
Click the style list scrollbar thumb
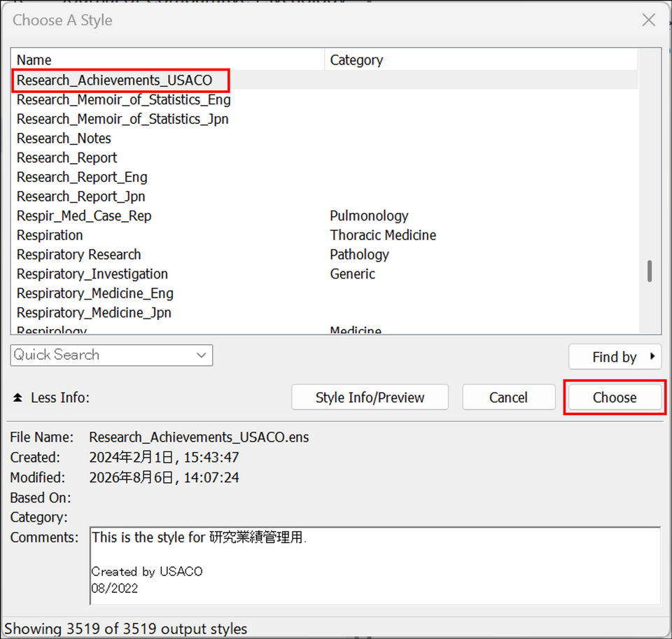coord(650,271)
